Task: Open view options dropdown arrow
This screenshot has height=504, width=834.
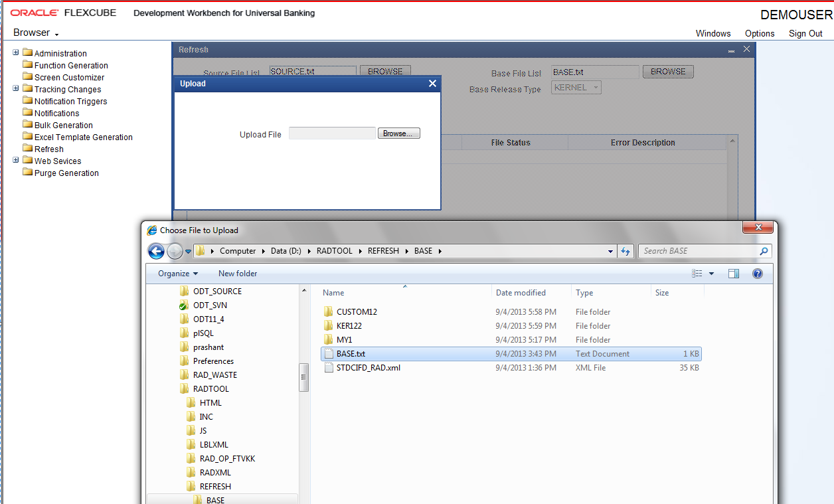Action: [x=712, y=274]
